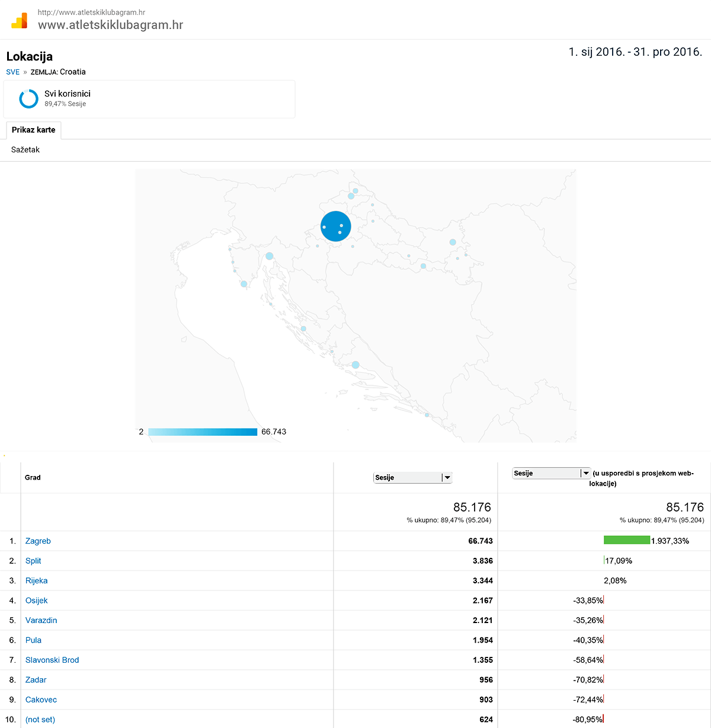Click the Svi korisnici segment donut icon
Screen dimensions: 711x728
point(28,99)
